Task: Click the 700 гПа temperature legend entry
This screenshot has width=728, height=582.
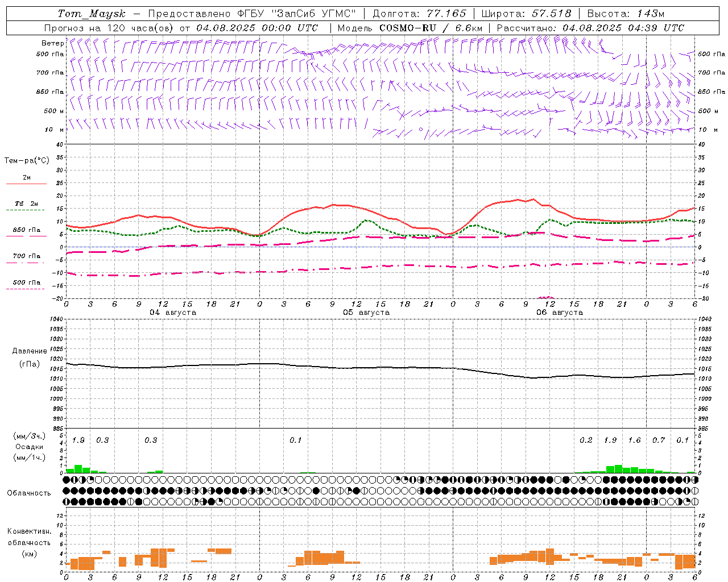Action: tap(27, 256)
